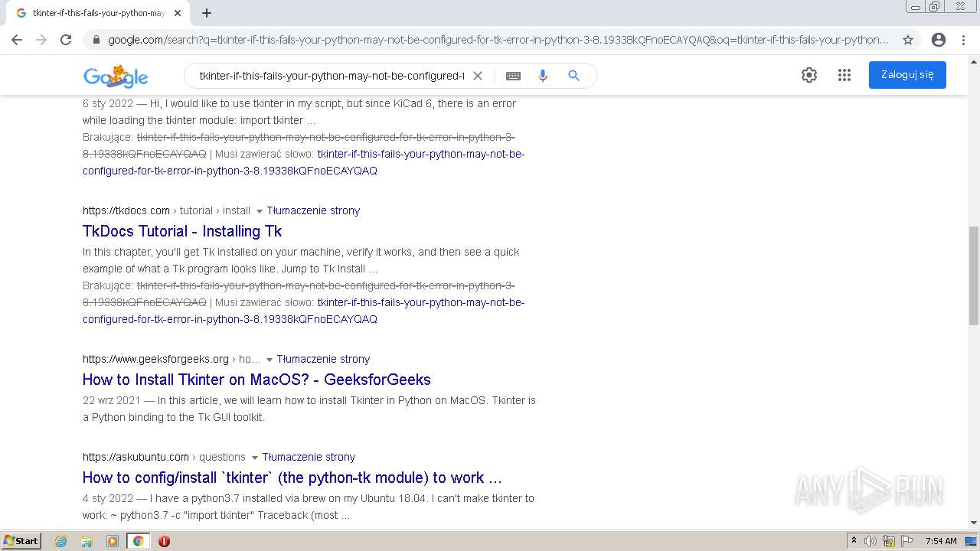Screen dimensions: 980x551
Task: Click the 7:54 AM system clock
Action: point(941,541)
